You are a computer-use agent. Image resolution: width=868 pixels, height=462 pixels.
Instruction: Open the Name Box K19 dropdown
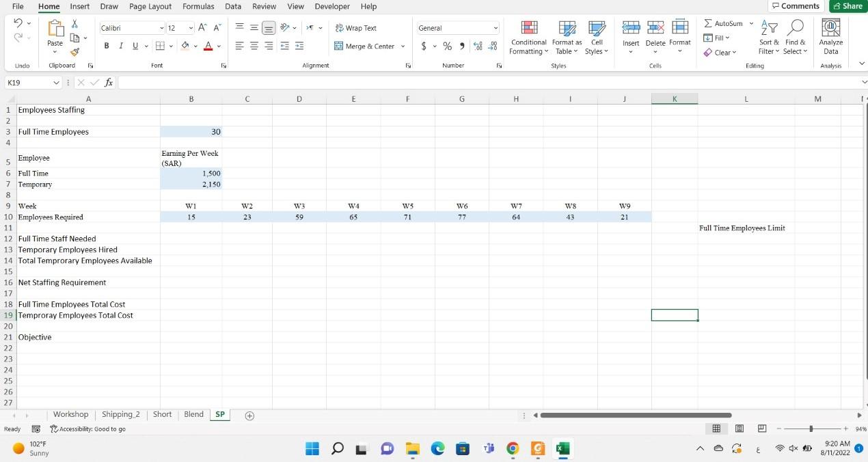pyautogui.click(x=57, y=83)
